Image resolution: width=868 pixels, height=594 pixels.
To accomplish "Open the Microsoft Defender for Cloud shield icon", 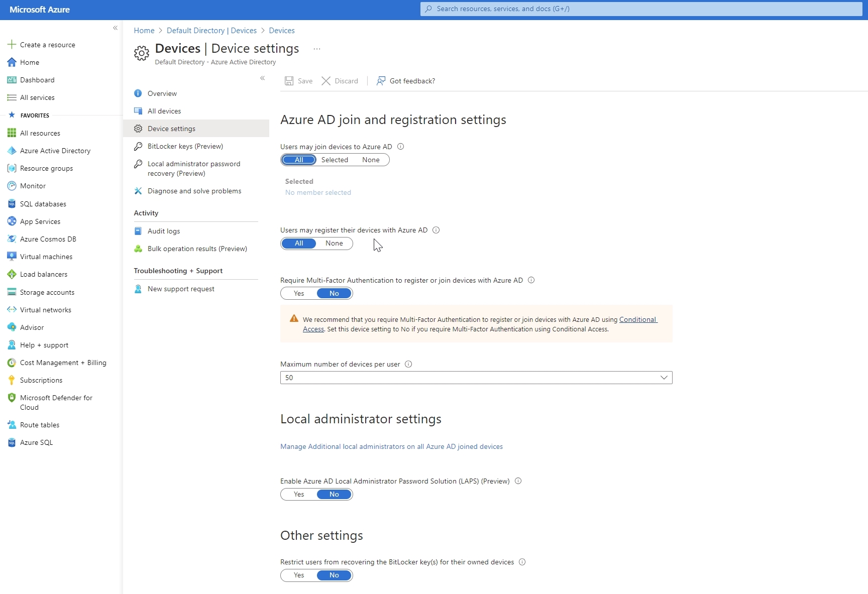I will (x=12, y=398).
